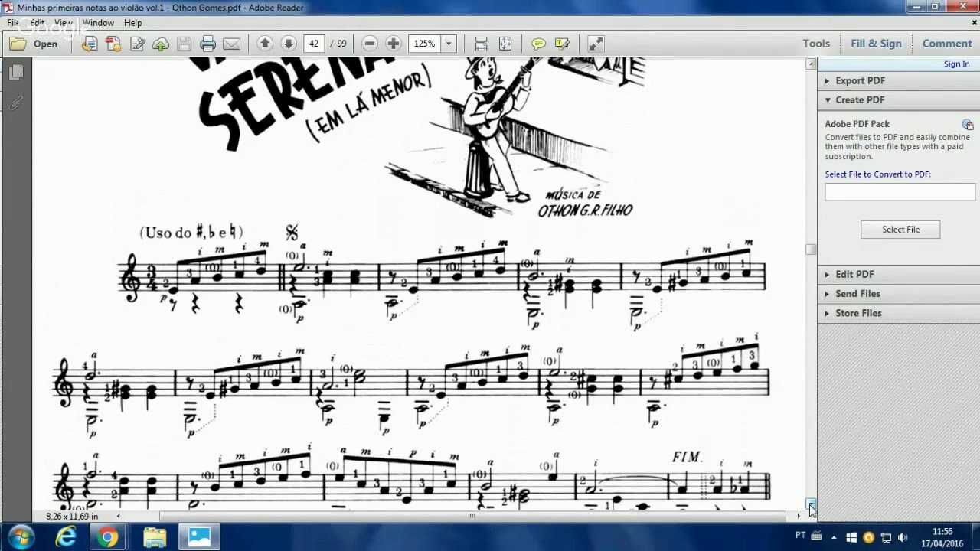Add a sticky note comment icon
The image size is (980, 551).
[x=538, y=44]
